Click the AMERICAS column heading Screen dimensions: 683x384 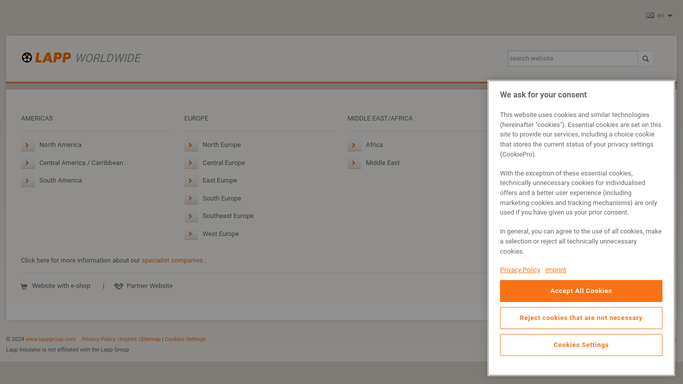37,118
